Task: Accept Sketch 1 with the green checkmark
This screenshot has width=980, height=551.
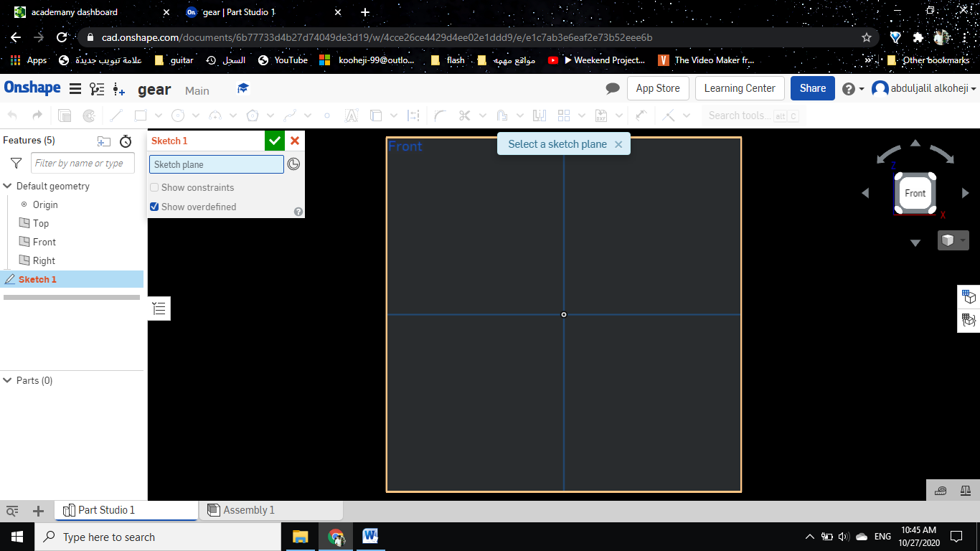Action: tap(275, 141)
